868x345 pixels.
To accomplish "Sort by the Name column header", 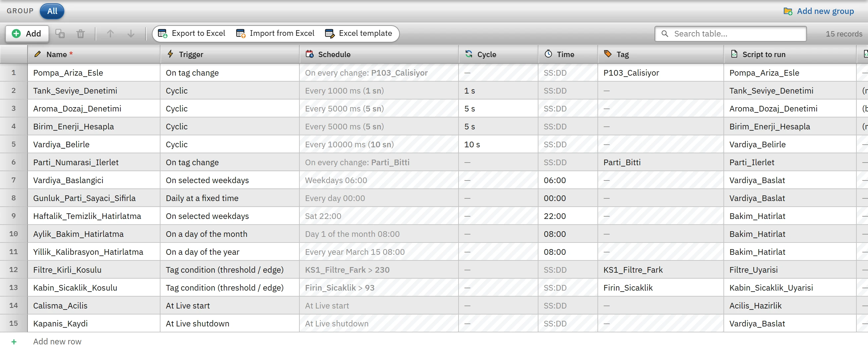I will 94,54.
